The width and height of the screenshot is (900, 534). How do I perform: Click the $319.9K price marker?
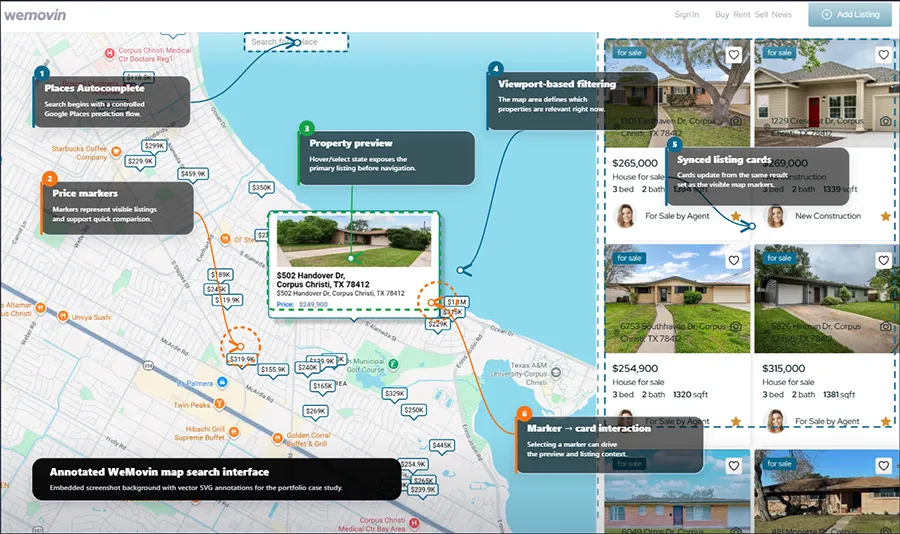(242, 359)
